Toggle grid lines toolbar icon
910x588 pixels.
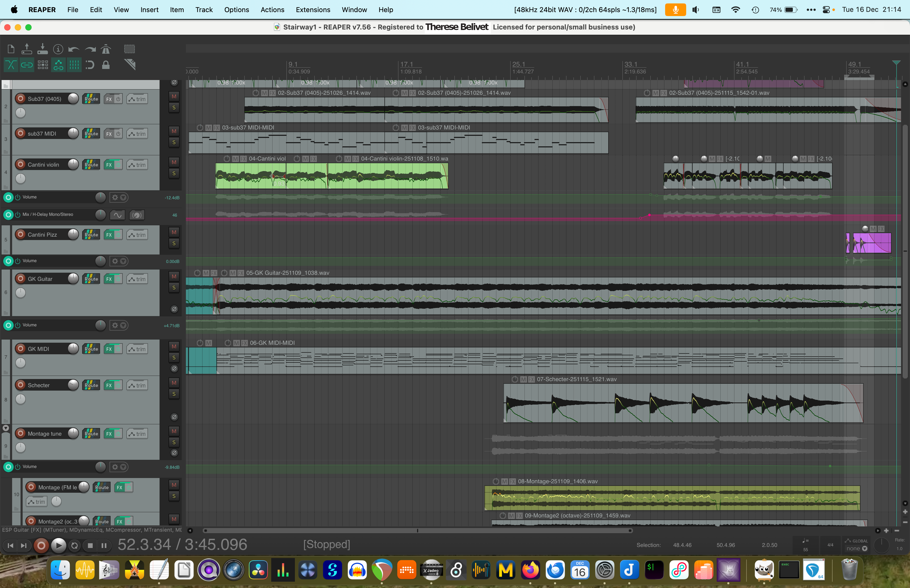coord(74,65)
